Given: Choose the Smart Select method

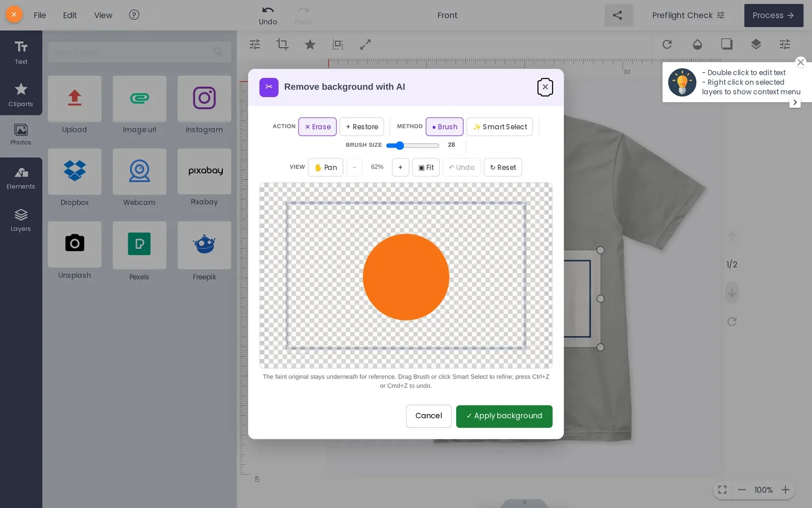Looking at the screenshot, I should tap(499, 126).
